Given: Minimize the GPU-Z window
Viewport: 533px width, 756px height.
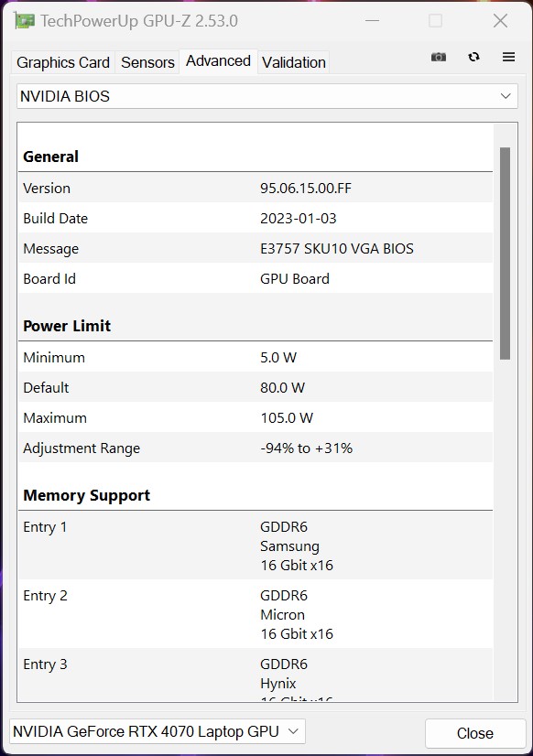Looking at the screenshot, I should click(x=372, y=21).
